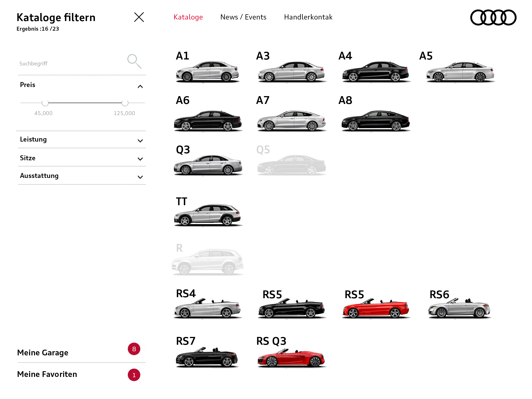Click the Audi rings logo
Screen dimensions: 532x399
click(x=493, y=17)
